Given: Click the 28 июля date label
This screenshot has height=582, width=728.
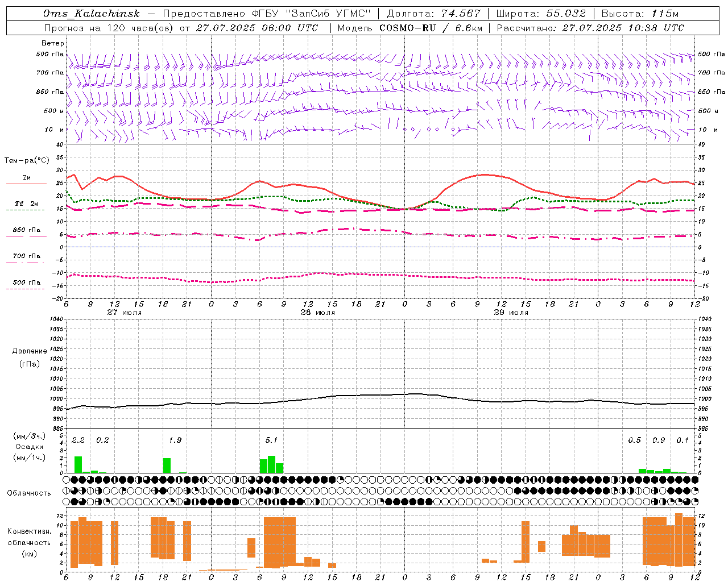Looking at the screenshot, I should pos(318,313).
